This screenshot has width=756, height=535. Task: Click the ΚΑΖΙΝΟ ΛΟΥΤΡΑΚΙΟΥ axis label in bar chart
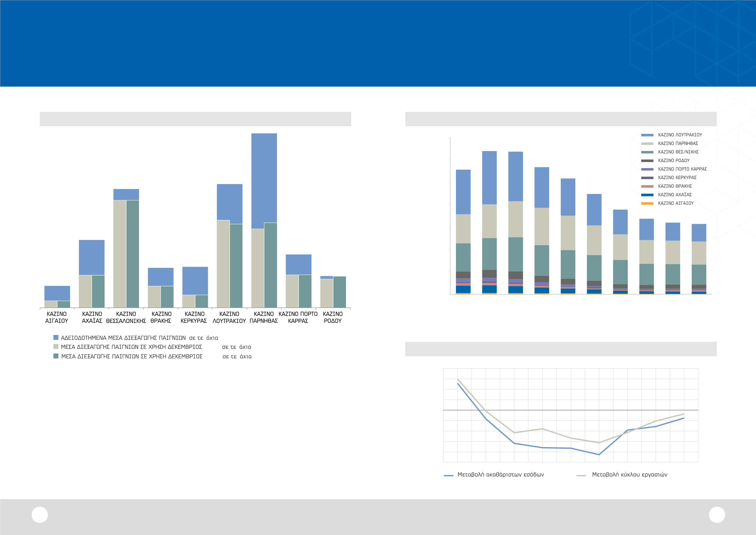pos(229,318)
